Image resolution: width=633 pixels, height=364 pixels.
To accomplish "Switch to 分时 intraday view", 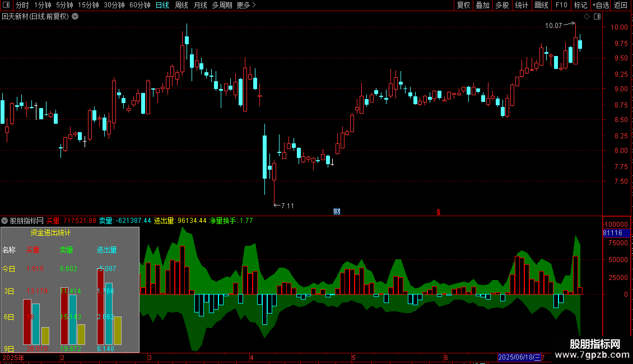I will pyautogui.click(x=22, y=5).
